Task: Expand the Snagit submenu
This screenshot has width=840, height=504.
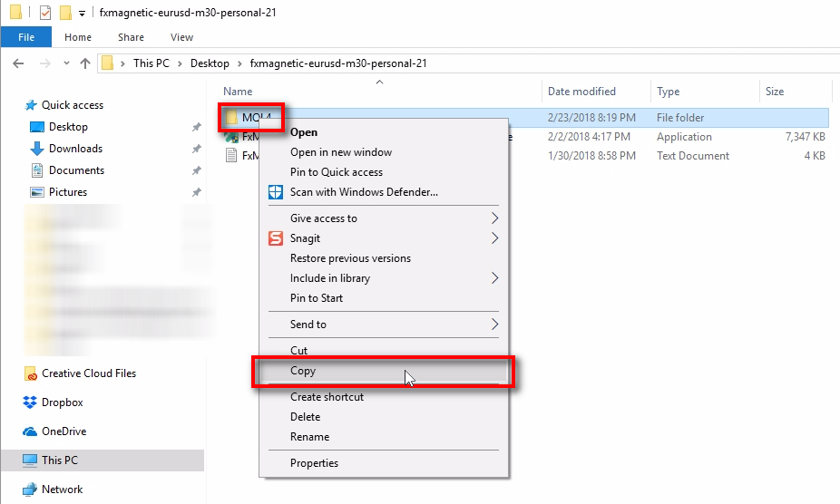Action: (x=384, y=238)
